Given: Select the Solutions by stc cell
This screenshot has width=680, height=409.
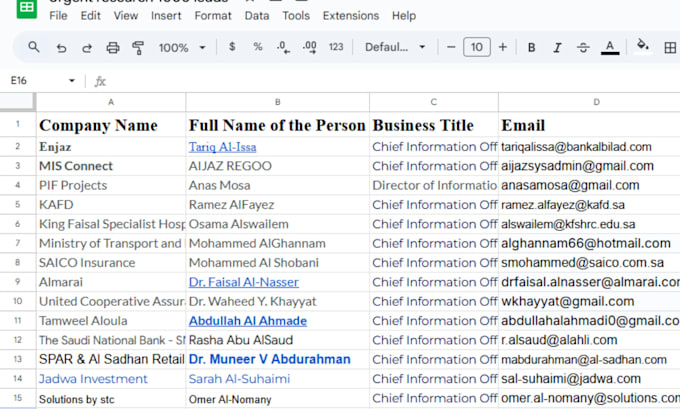Looking at the screenshot, I should (x=111, y=399).
